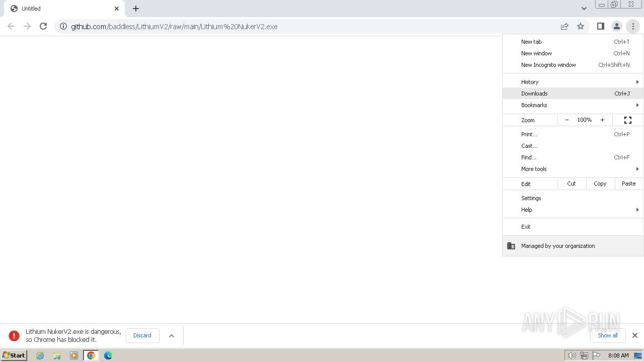Open Windows Media Player taskbar icon
This screenshot has height=362, width=644.
coord(74,355)
